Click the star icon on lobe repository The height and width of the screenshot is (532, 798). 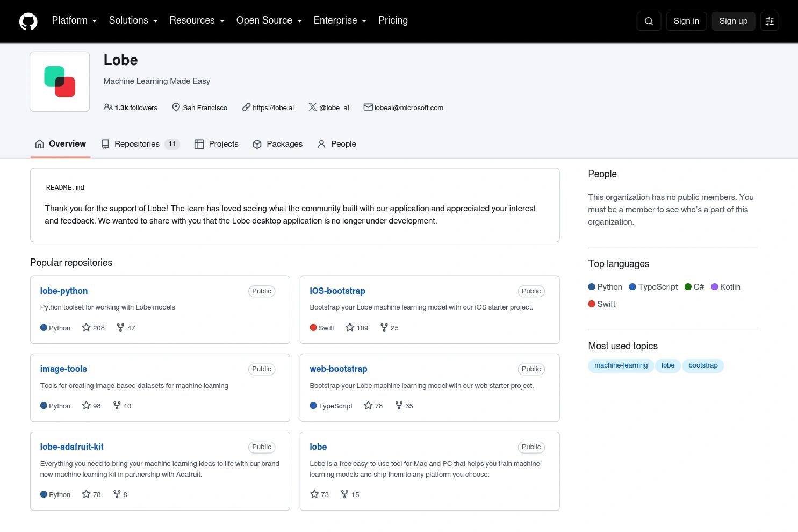(314, 494)
